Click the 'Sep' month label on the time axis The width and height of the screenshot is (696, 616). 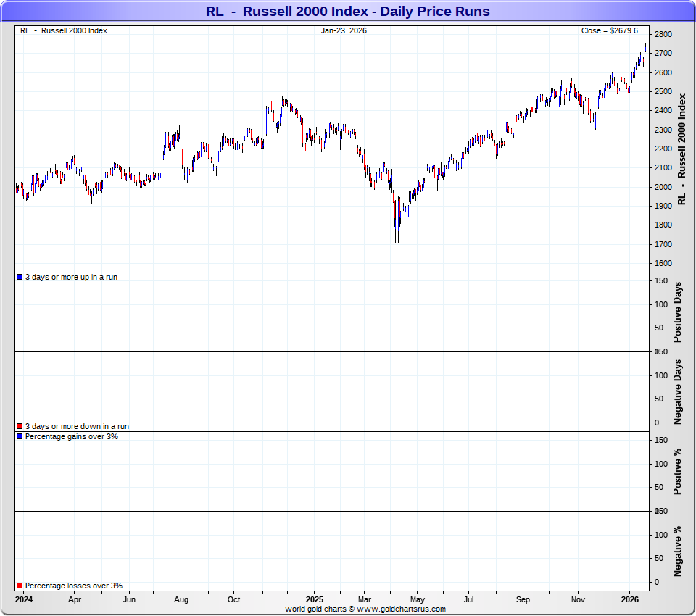click(x=523, y=599)
